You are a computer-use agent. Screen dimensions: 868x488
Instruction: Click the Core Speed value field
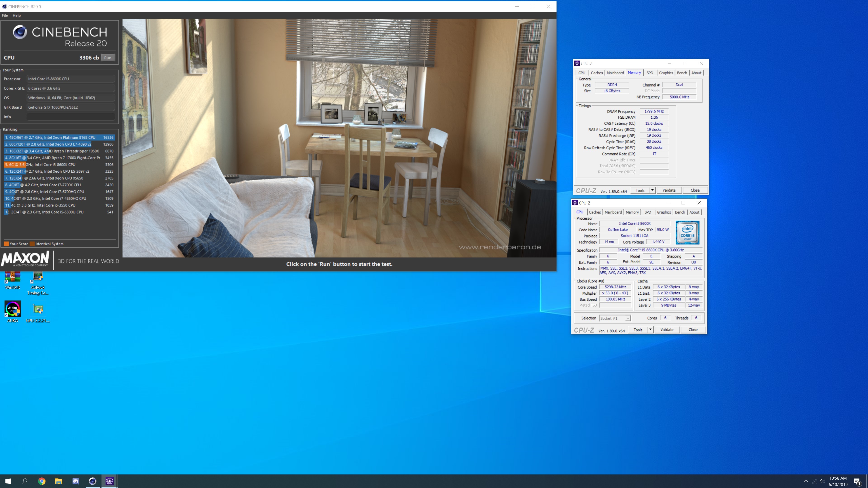point(615,287)
